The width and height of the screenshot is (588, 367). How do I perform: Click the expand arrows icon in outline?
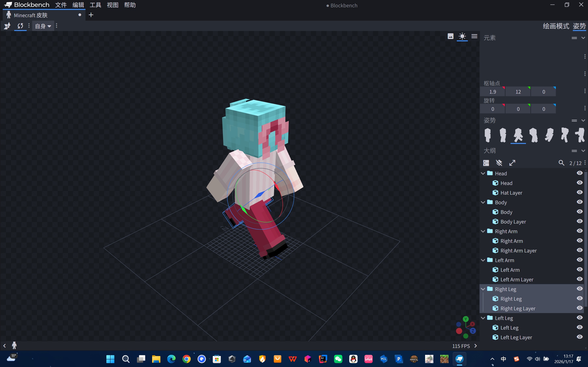512,163
